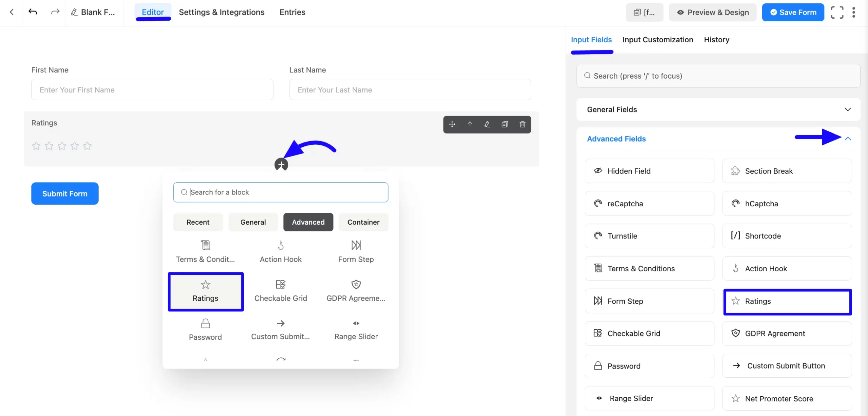This screenshot has height=416, width=868.
Task: Click the Save Form button
Action: click(793, 13)
